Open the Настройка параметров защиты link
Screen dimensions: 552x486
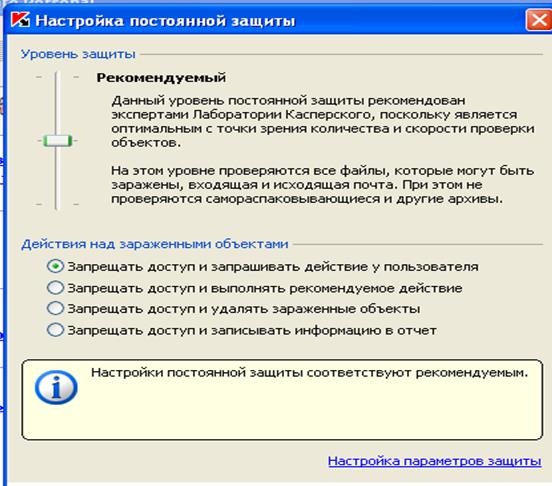pos(434,461)
